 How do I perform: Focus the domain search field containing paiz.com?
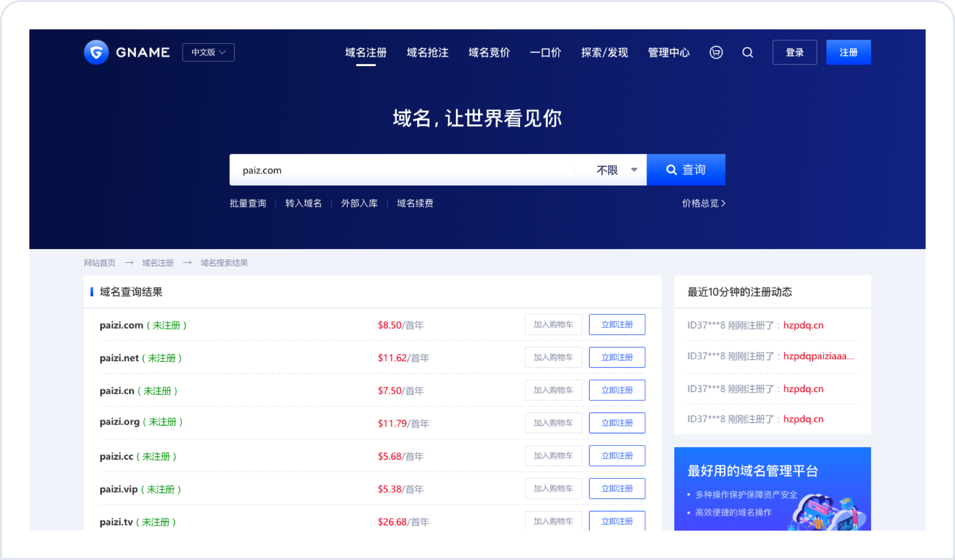click(401, 170)
